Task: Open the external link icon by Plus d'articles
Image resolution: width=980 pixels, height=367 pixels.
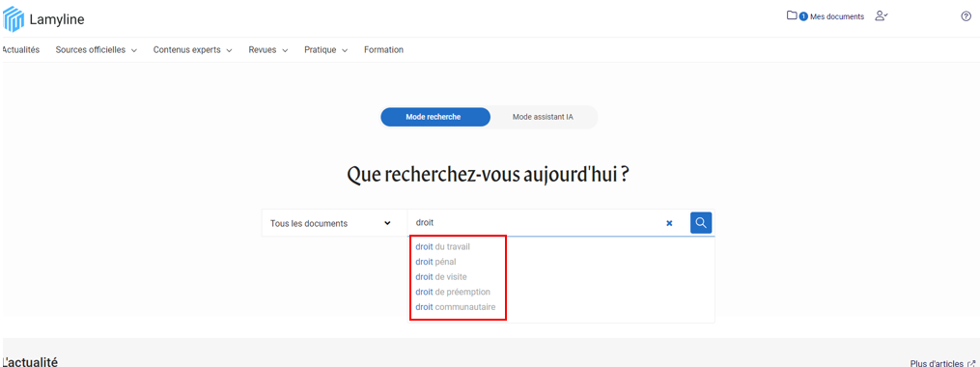Action: pyautogui.click(x=970, y=363)
